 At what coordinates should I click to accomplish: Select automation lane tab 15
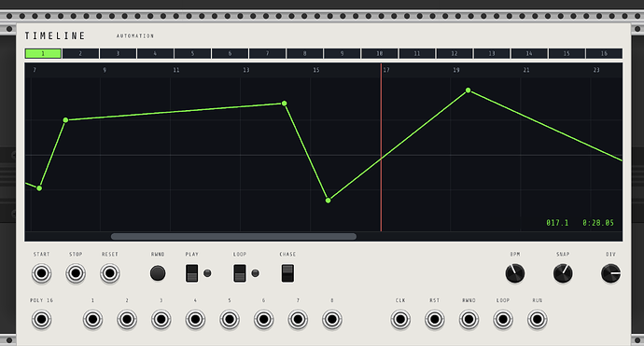(x=567, y=53)
